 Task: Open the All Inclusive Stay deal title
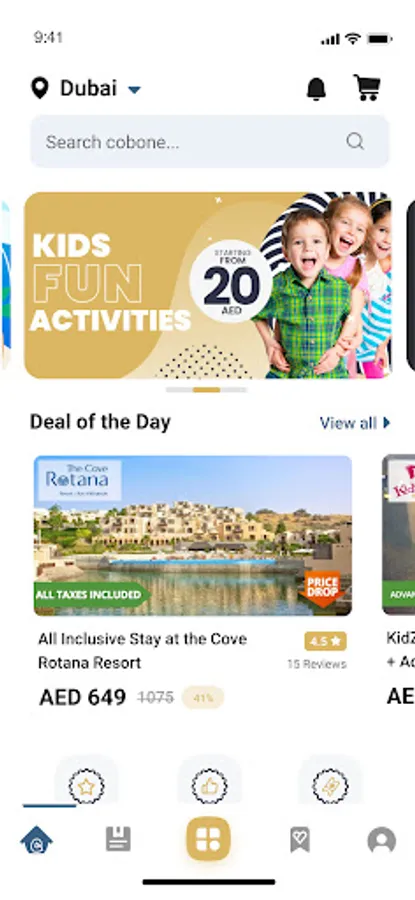pos(143,651)
